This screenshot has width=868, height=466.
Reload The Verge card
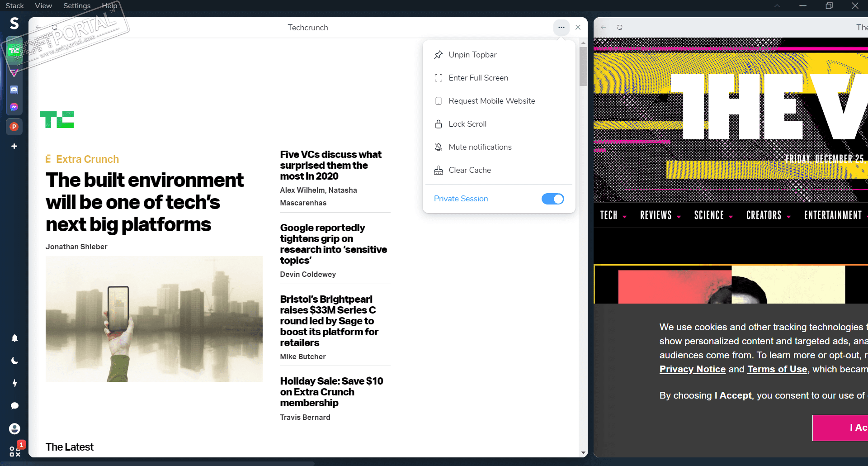(x=620, y=28)
